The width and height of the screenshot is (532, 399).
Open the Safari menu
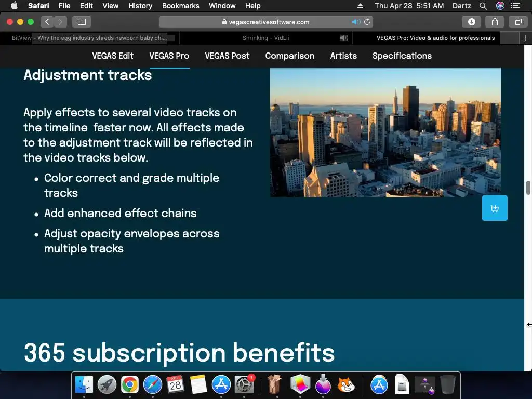pos(38,6)
